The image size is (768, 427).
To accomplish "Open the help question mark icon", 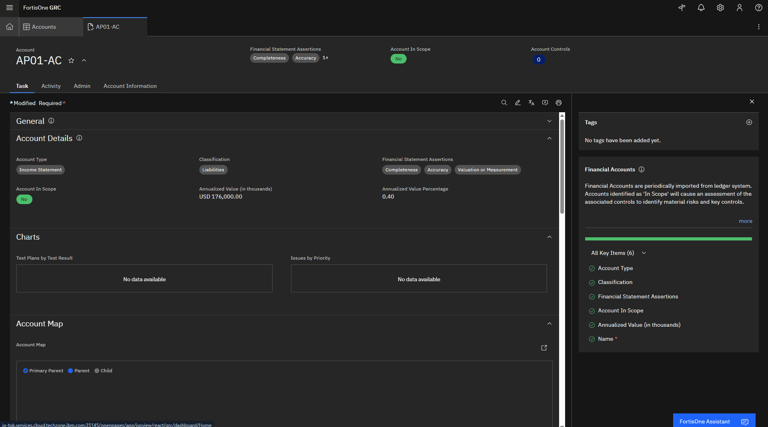I will [x=758, y=7].
